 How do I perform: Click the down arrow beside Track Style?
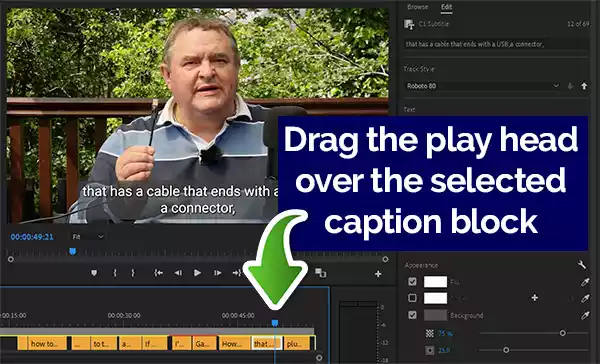click(x=570, y=86)
